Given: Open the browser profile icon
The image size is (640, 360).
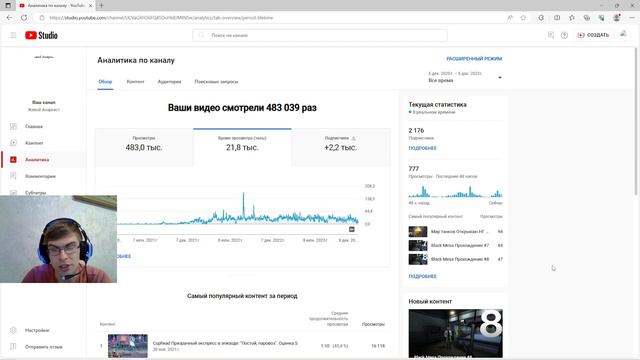Looking at the screenshot, I should (617, 18).
